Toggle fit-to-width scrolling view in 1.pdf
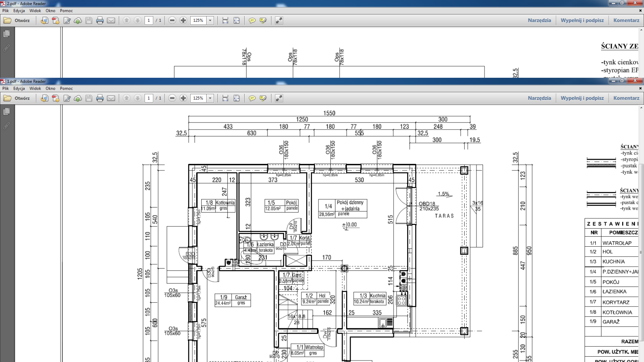Screen dimensions: 644x362 [225, 98]
